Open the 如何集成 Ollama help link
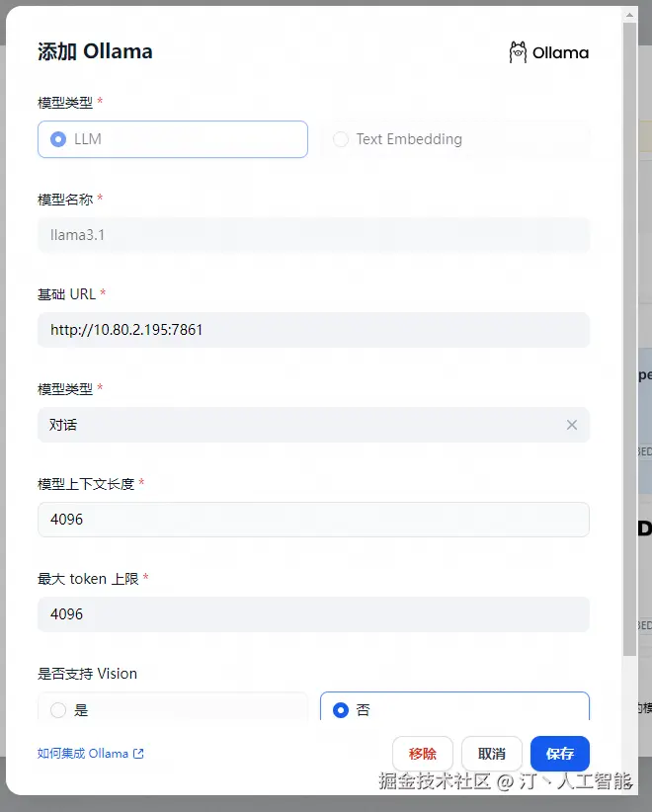The width and height of the screenshot is (652, 812). 90,754
